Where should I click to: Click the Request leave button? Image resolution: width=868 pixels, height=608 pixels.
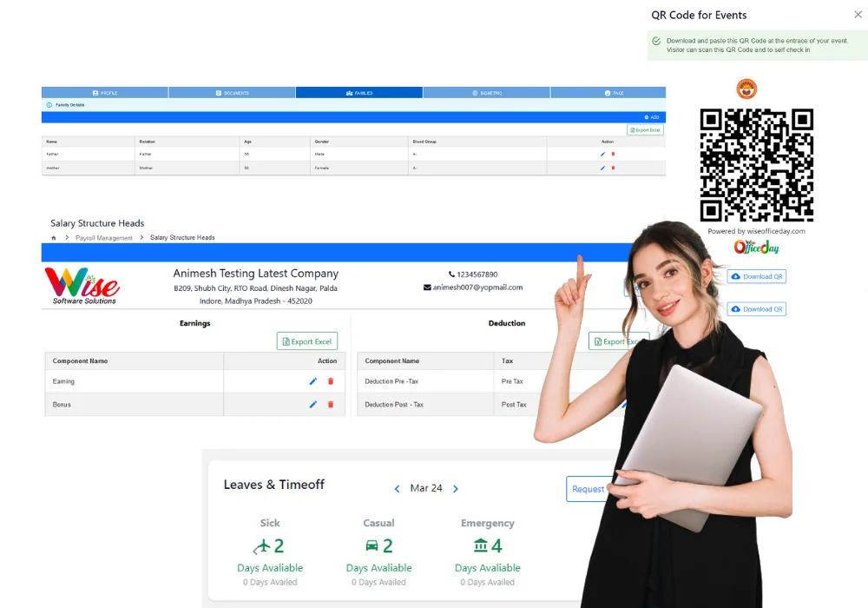(x=588, y=489)
